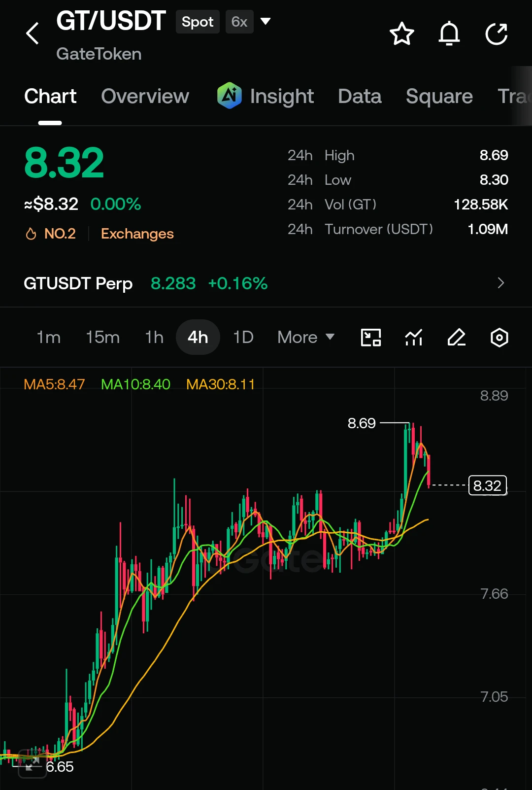Open GTUSDT Perp chevron arrow

click(501, 283)
